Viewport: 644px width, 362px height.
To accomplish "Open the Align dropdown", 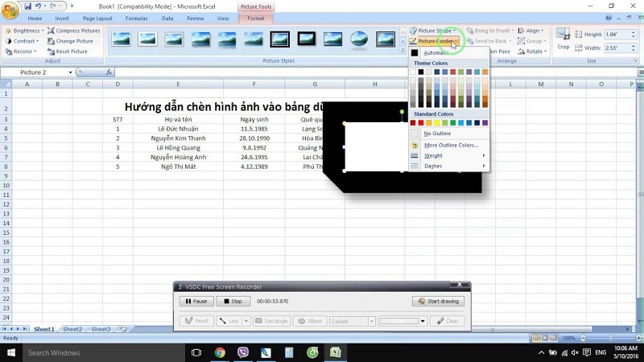I will (x=530, y=31).
